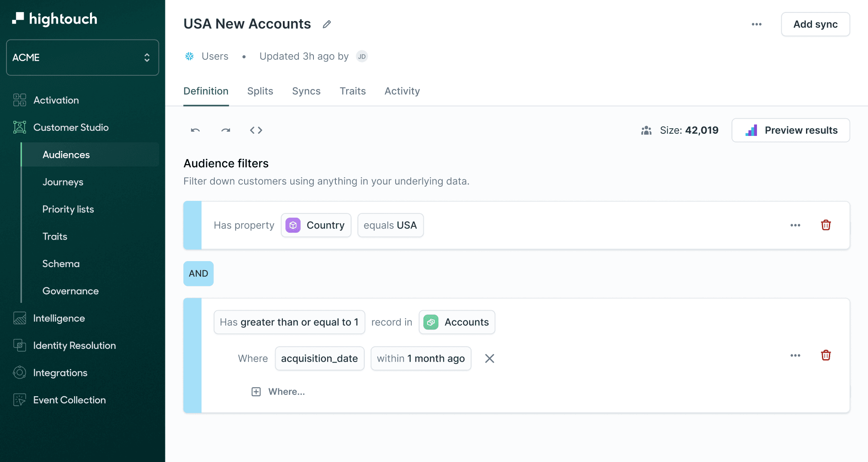This screenshot has height=462, width=868.
Task: Open the code view icon
Action: click(256, 130)
